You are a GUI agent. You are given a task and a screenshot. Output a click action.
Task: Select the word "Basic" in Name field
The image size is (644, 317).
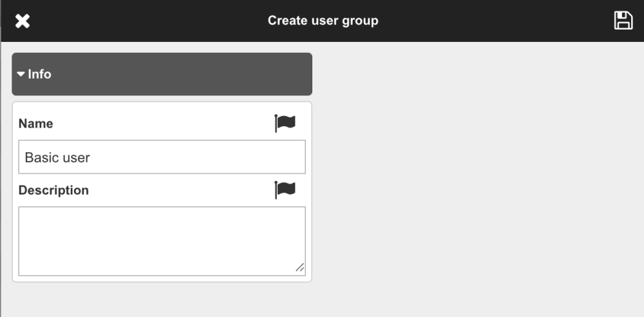tap(40, 157)
